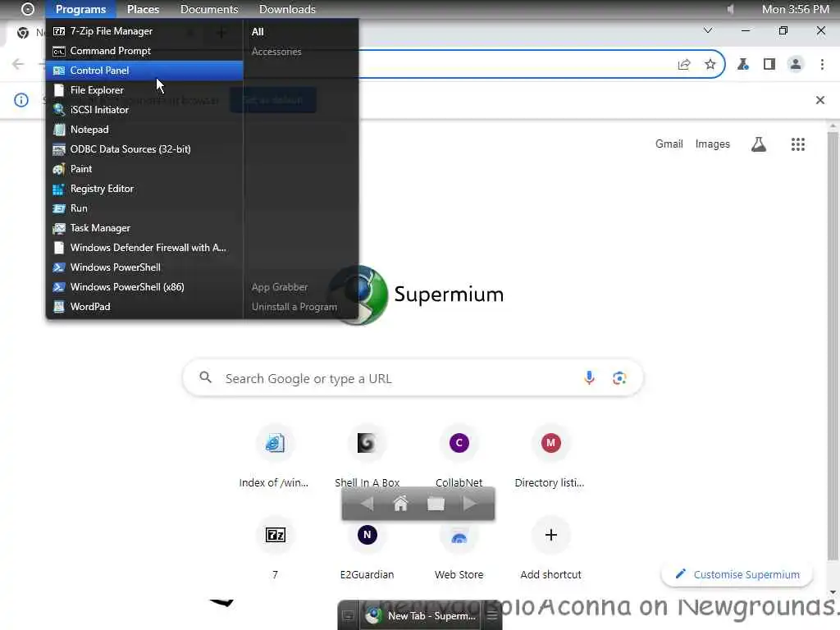
Task: Click the Search Google or type a URL box
Action: [413, 378]
